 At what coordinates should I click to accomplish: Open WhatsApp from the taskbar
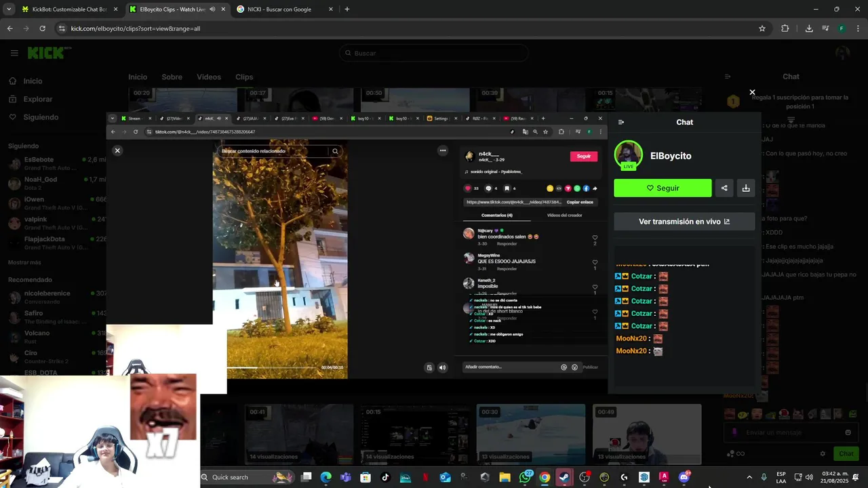(526, 477)
